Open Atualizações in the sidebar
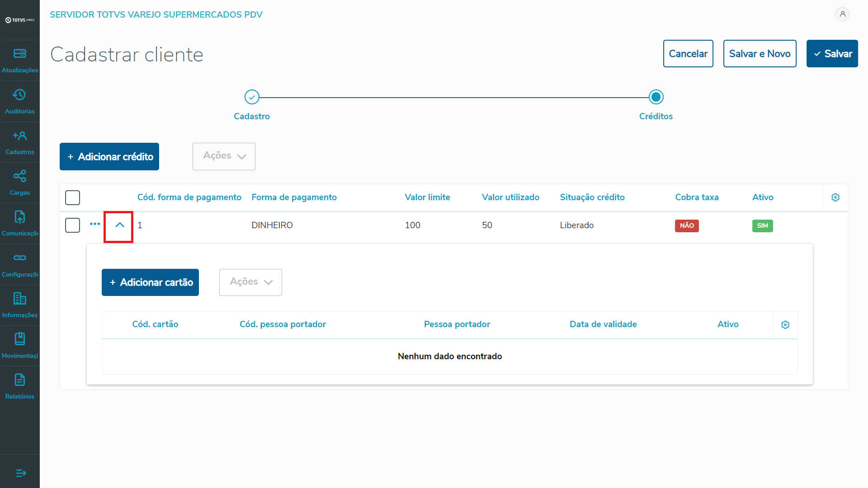868x488 pixels. click(x=20, y=60)
